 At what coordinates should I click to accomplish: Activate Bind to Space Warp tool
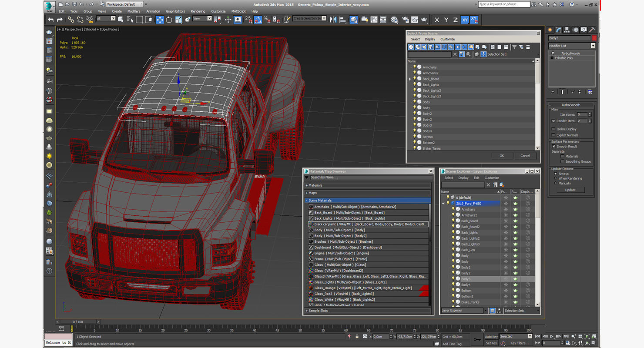pos(90,20)
